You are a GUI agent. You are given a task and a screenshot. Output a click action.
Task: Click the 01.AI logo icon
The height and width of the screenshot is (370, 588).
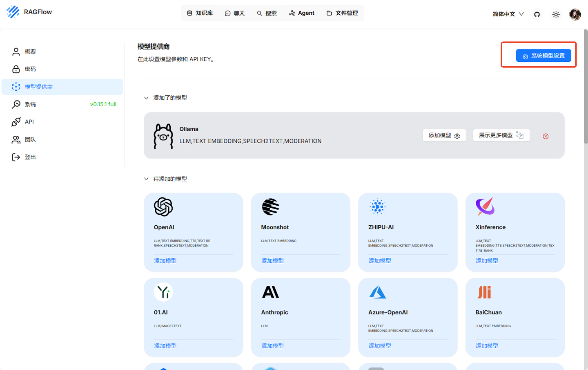pyautogui.click(x=163, y=292)
